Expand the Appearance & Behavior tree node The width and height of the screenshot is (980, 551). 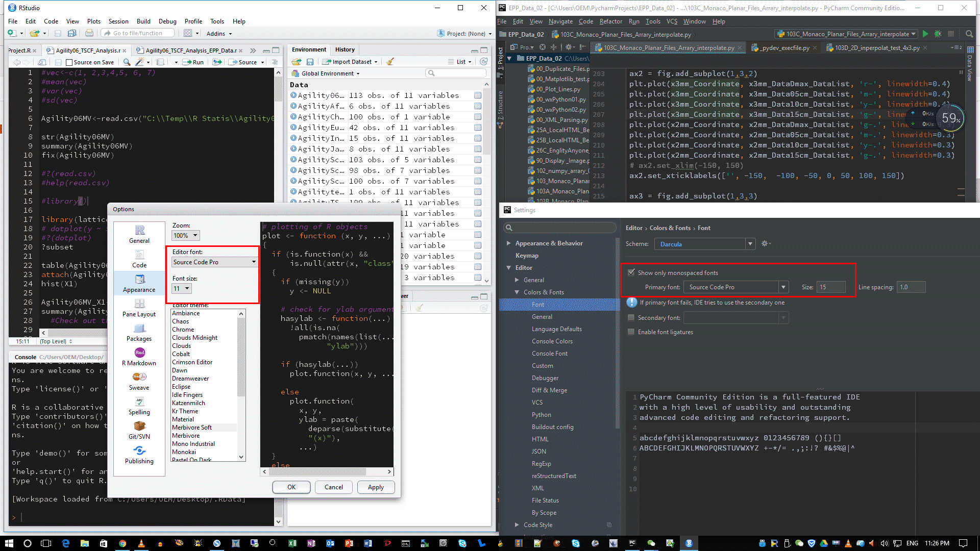click(x=508, y=243)
